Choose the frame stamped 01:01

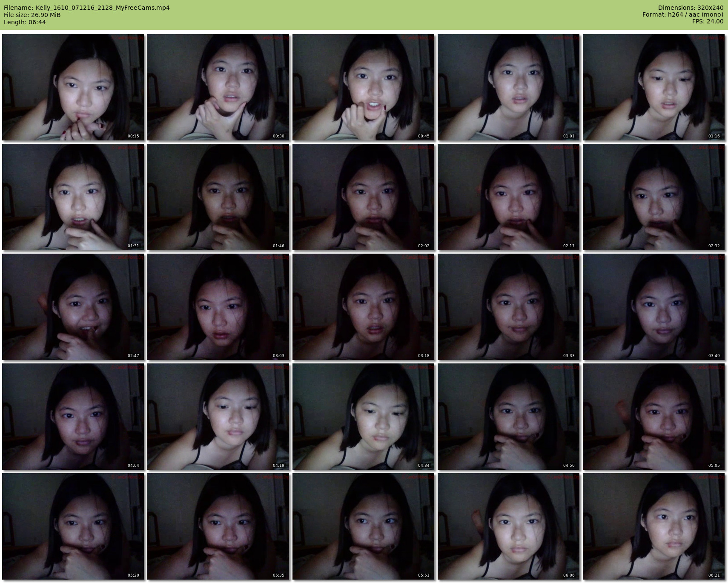coord(508,87)
